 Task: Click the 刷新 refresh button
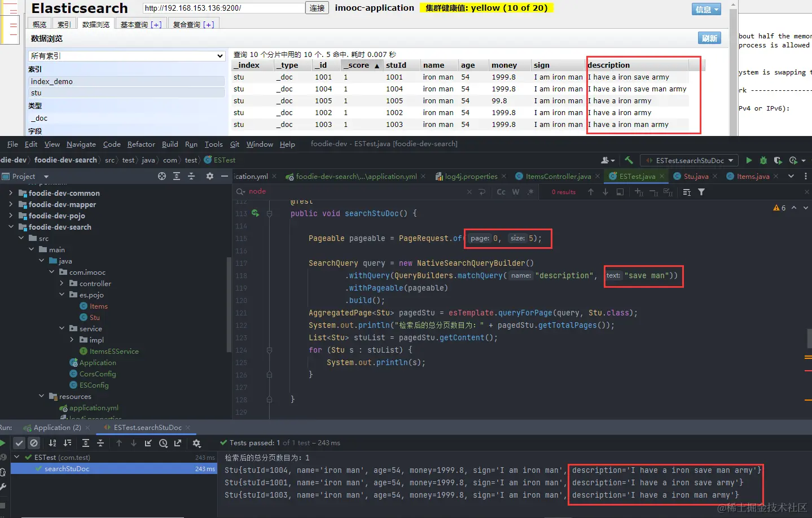(x=709, y=38)
